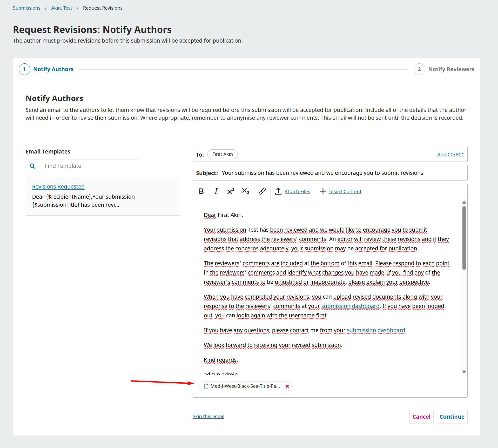Remove the attached Med-J-West-Black-Sea file

click(287, 386)
